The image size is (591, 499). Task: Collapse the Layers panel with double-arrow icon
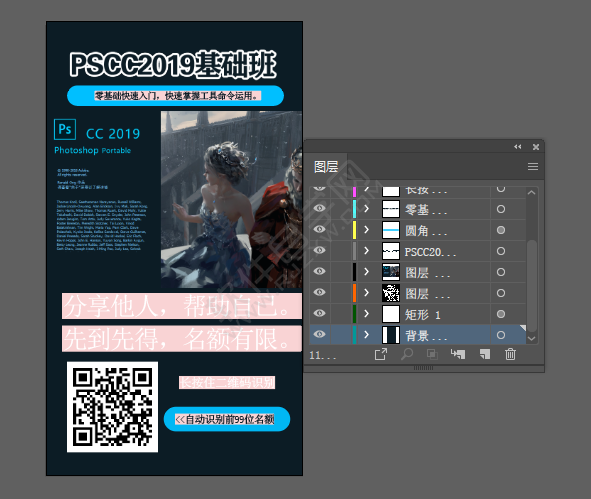(x=518, y=147)
